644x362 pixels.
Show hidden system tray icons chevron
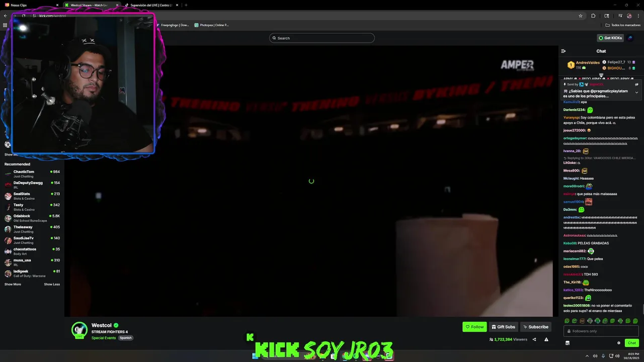point(587,356)
